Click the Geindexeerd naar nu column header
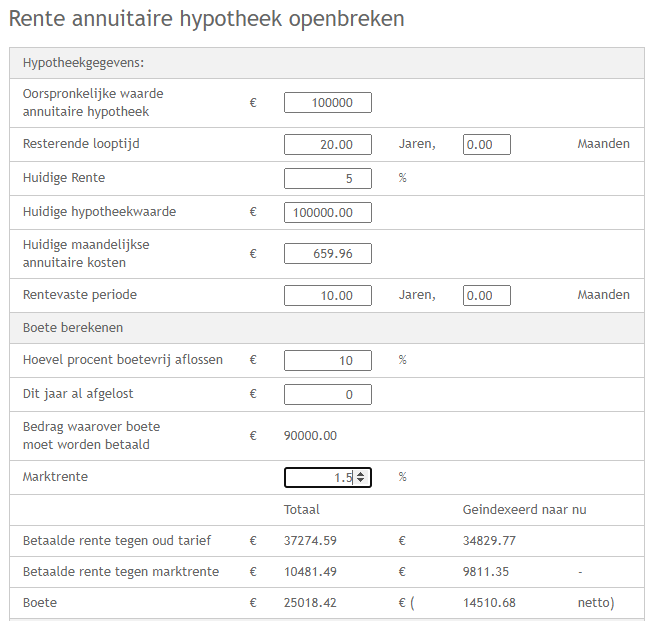The width and height of the screenshot is (655, 621). click(525, 510)
